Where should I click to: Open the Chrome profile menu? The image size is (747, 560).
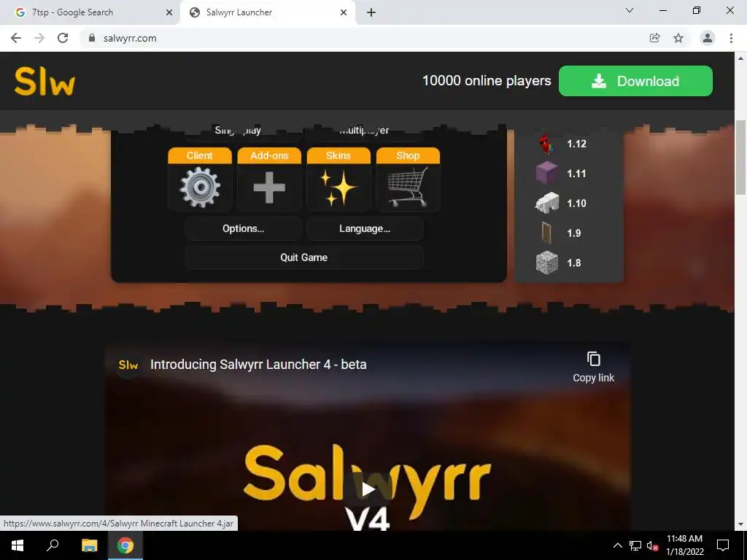coord(708,38)
